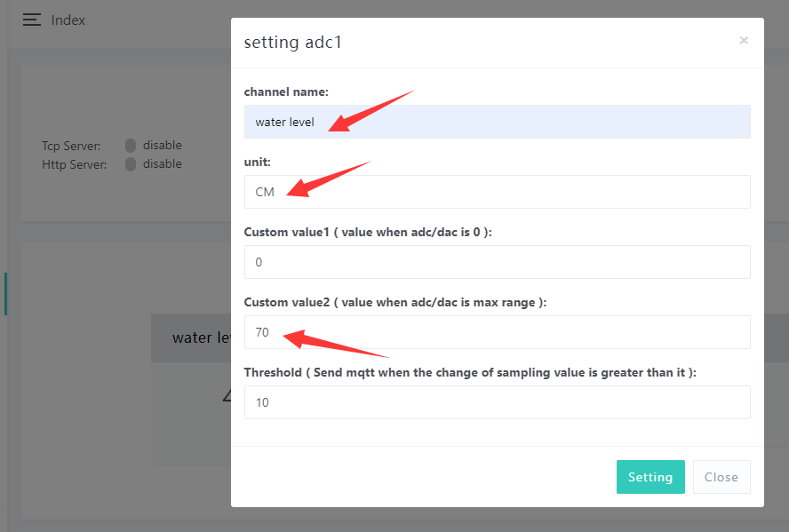Select the water level card header behind dialog

pyautogui.click(x=191, y=337)
